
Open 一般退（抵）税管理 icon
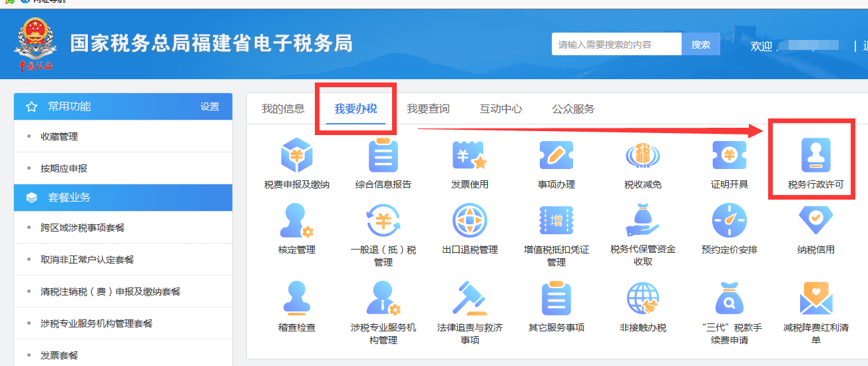pyautogui.click(x=383, y=221)
